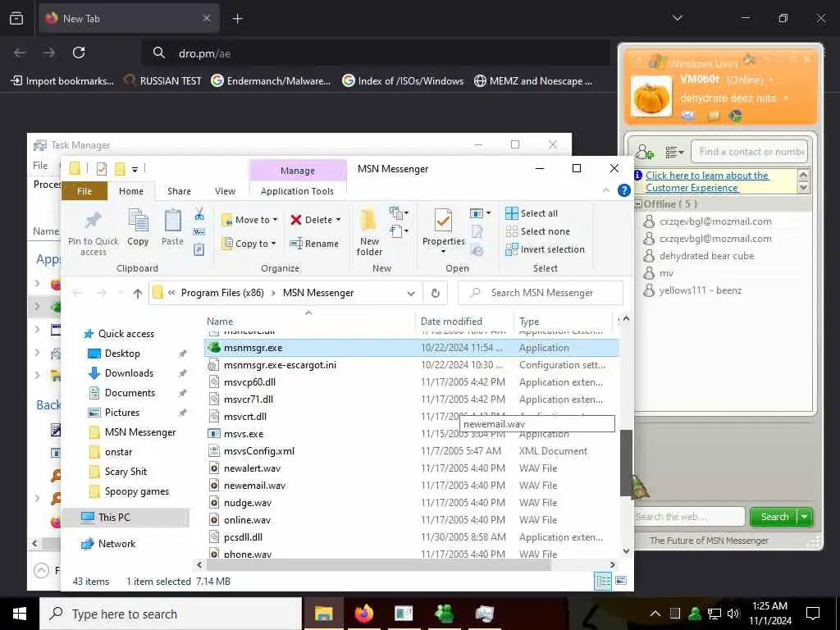Screen dimensions: 840x630
Task: Collapse the Offline (5) contact group
Action: click(638, 204)
